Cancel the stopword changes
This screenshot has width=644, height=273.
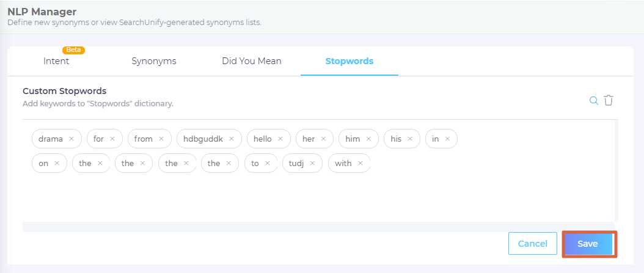click(533, 244)
